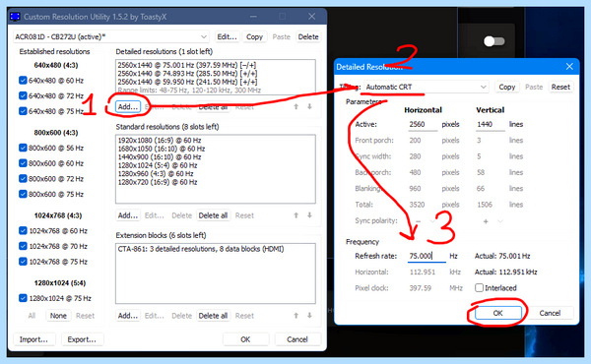Open the ACR081D monitor selection dropdown

click(111, 36)
